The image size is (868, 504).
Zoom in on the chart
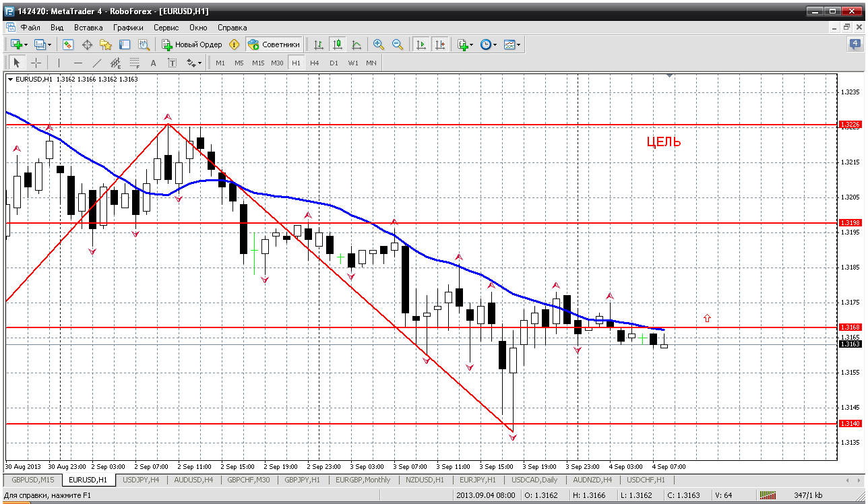pyautogui.click(x=379, y=44)
